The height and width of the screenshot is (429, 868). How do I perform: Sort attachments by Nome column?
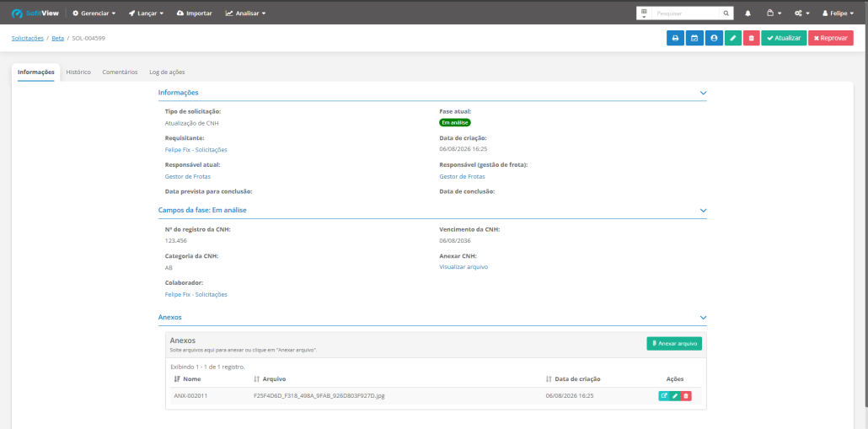[x=187, y=379]
